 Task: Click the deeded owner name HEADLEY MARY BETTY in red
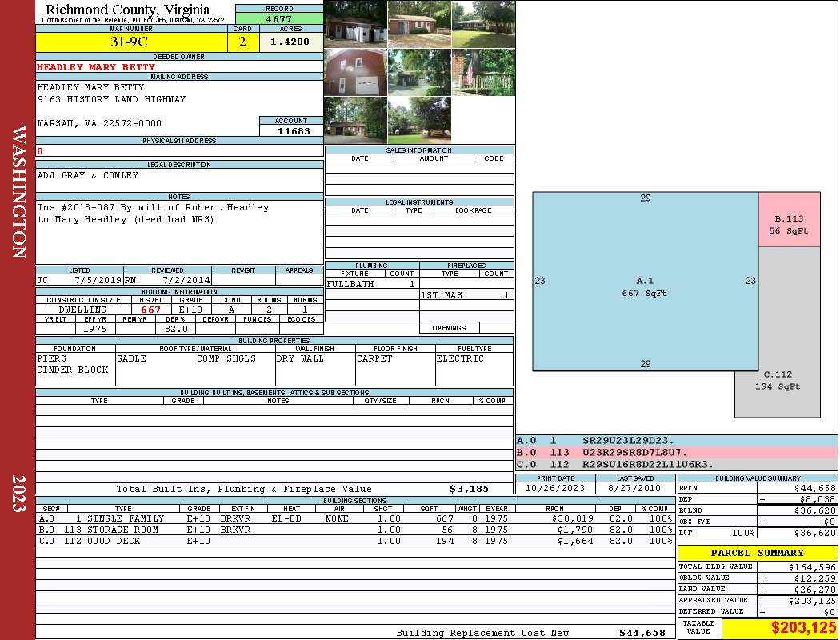96,67
